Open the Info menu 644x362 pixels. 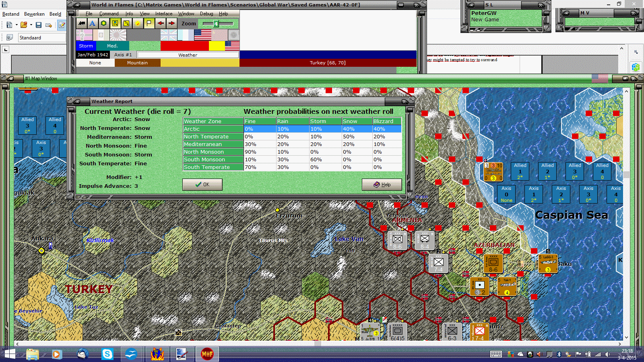[129, 14]
